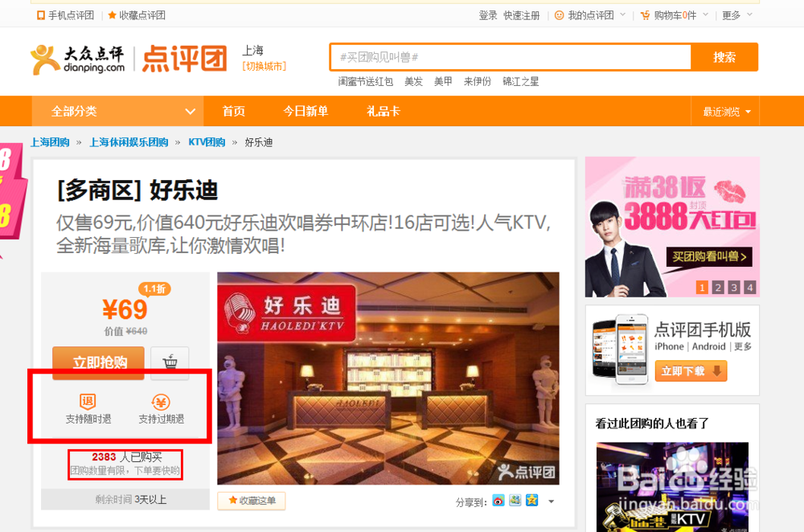The image size is (804, 532).
Task: Click the mobile Dianping phone icon
Action: 40,15
